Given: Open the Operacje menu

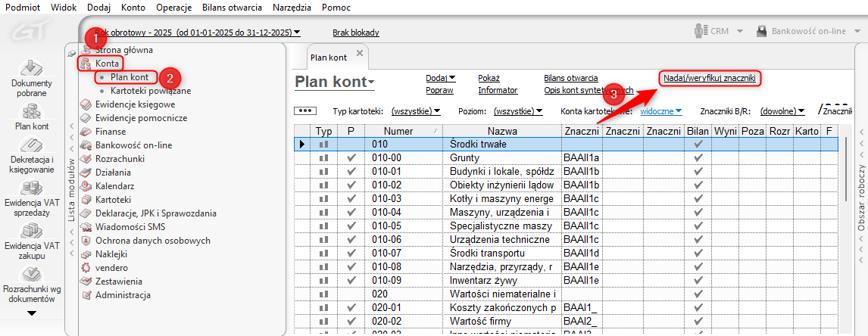Looking at the screenshot, I should click(174, 7).
